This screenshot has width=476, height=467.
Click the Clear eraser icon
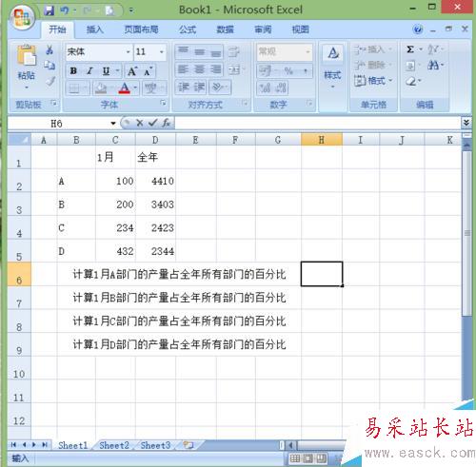click(x=411, y=82)
